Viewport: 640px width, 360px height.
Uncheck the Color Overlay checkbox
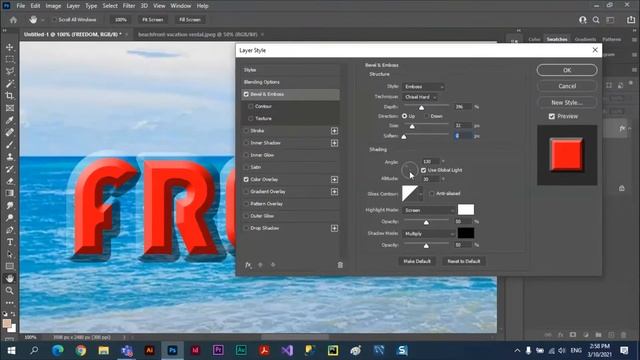tap(246, 180)
